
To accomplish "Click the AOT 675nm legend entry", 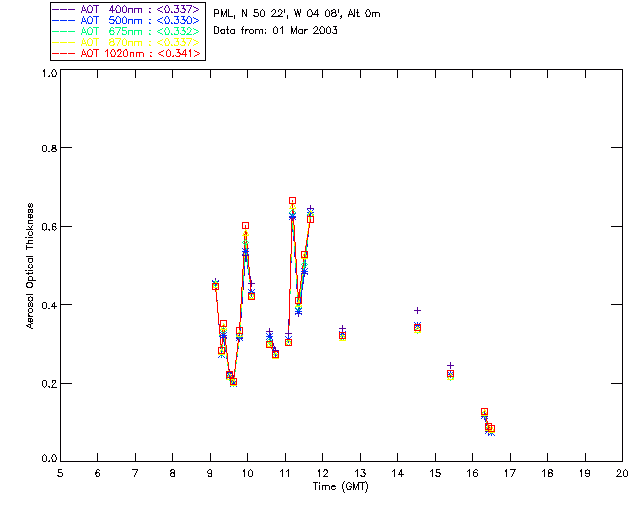I will [127, 31].
